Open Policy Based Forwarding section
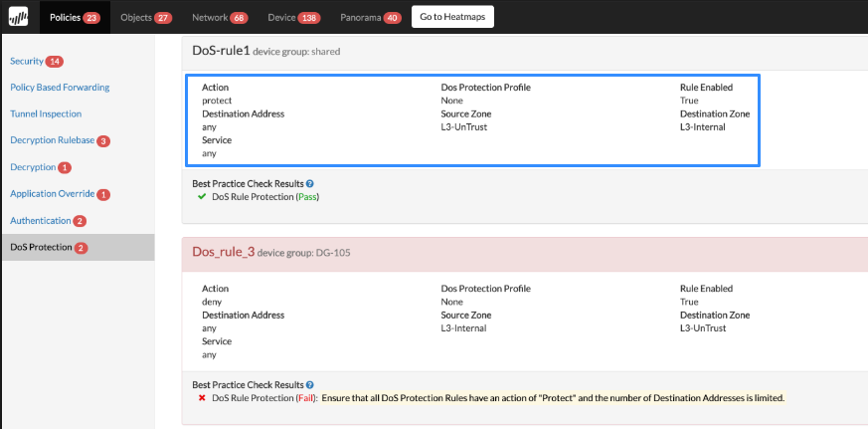 (x=60, y=87)
